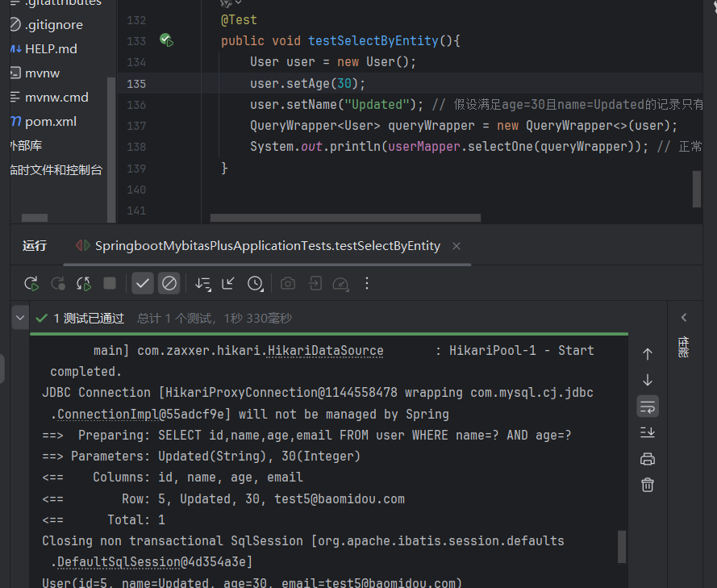717x588 pixels.
Task: Open the more options vertical dots
Action: [x=367, y=283]
